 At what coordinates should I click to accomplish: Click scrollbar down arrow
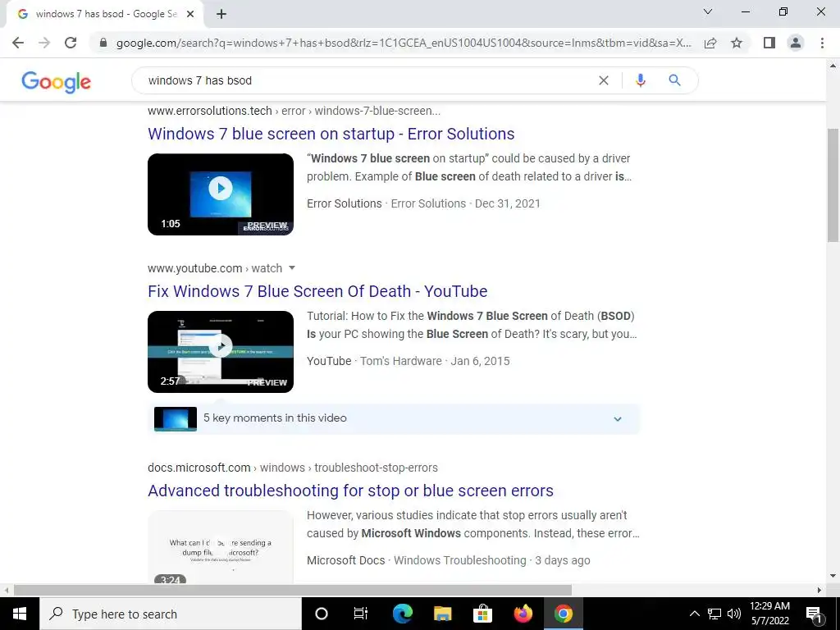point(833,576)
